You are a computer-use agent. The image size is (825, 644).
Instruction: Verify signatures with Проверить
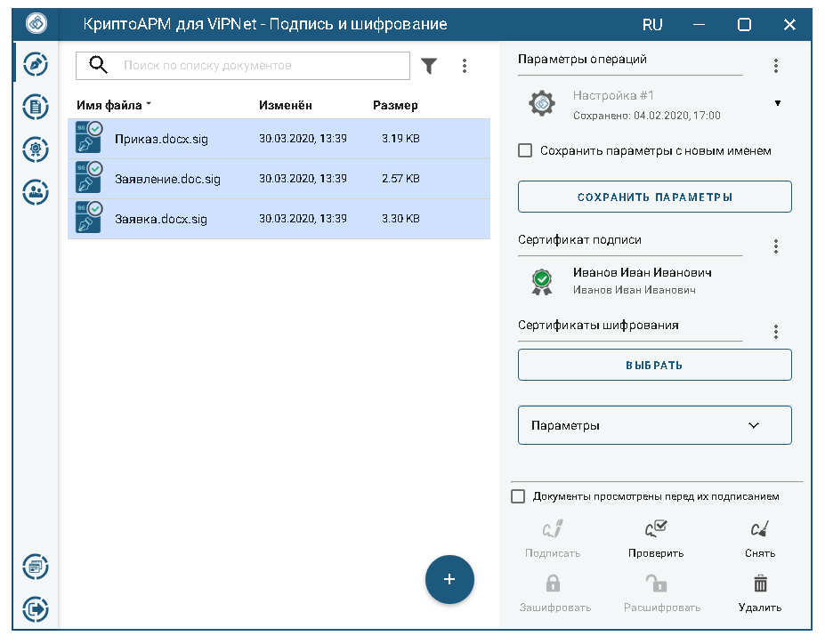tap(656, 539)
